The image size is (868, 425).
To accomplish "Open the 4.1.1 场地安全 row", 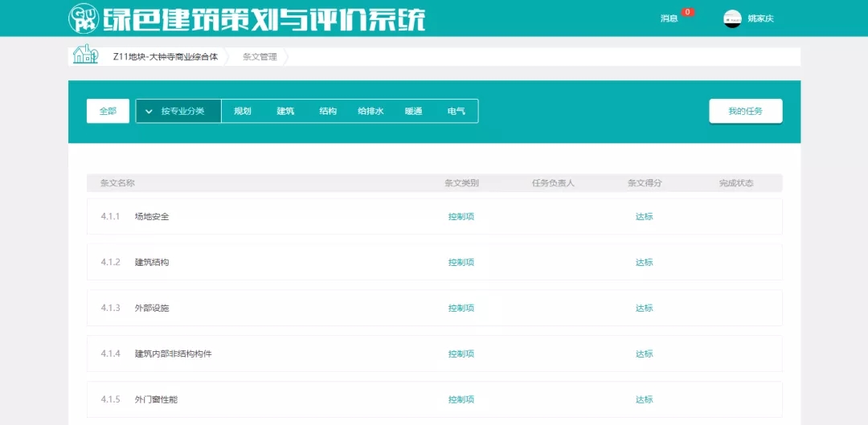I will [x=152, y=217].
